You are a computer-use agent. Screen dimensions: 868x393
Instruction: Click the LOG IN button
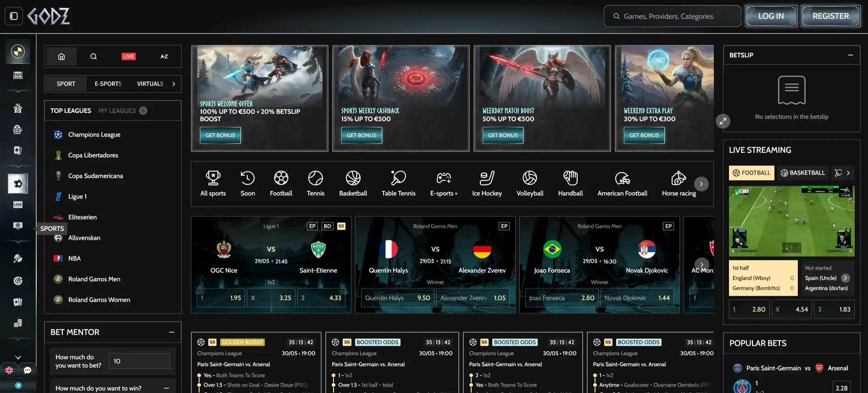(771, 16)
